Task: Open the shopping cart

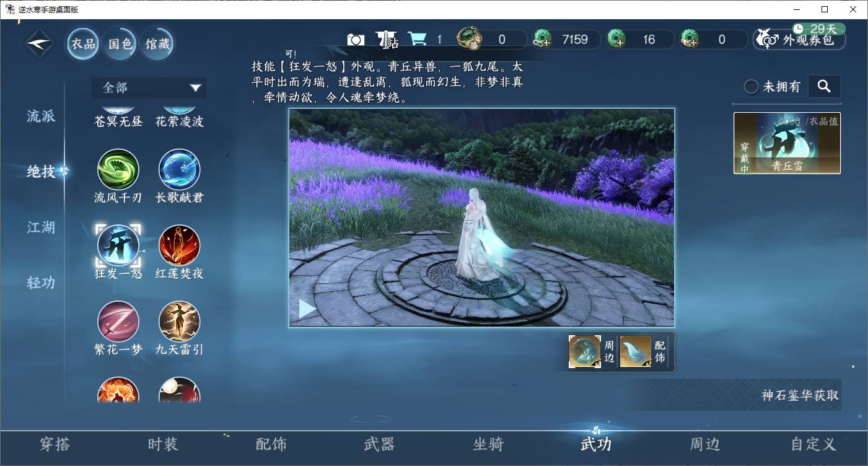Action: 417,39
